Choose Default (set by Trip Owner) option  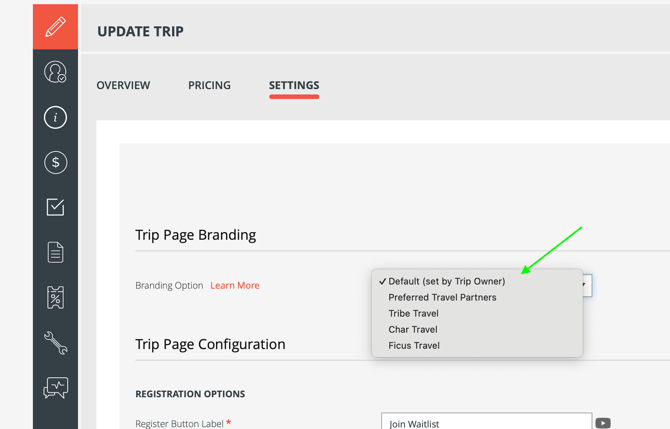[446, 281]
